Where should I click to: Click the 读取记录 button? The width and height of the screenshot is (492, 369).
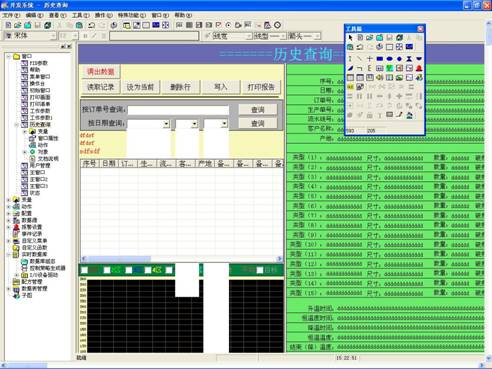[x=101, y=87]
